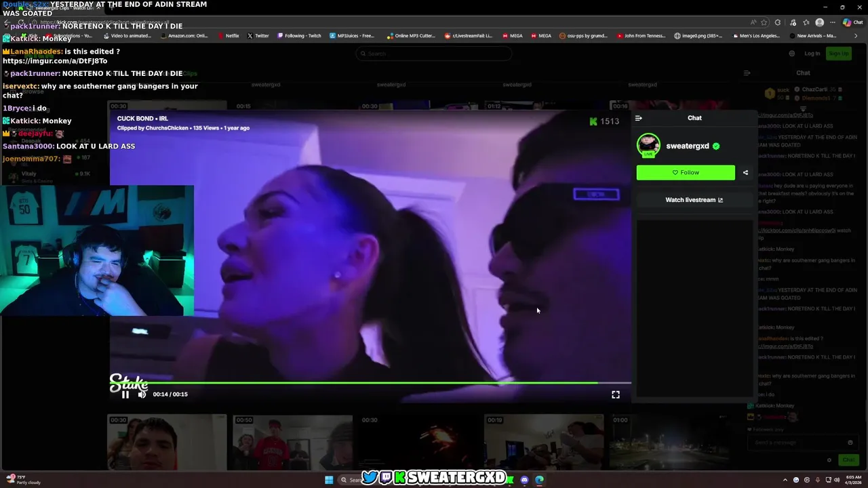Open taskbar clock showing 6:05 AM
The height and width of the screenshot is (488, 868).
pyautogui.click(x=853, y=480)
